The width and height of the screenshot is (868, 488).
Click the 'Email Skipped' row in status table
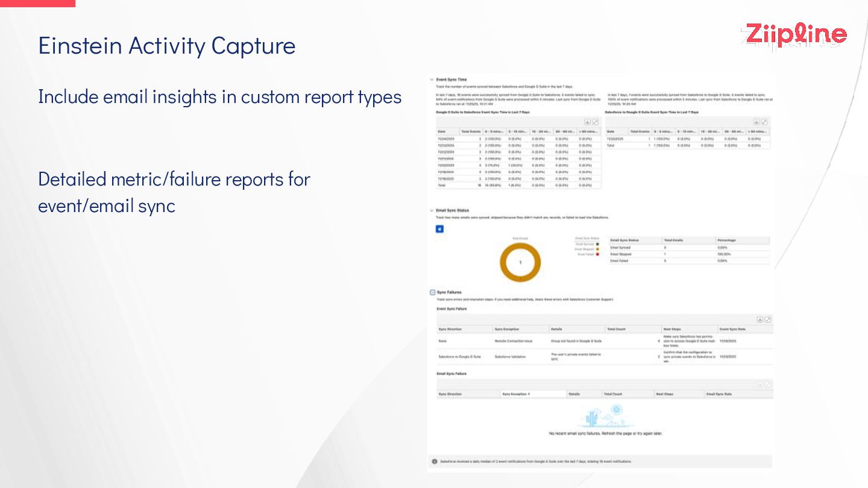point(689,254)
